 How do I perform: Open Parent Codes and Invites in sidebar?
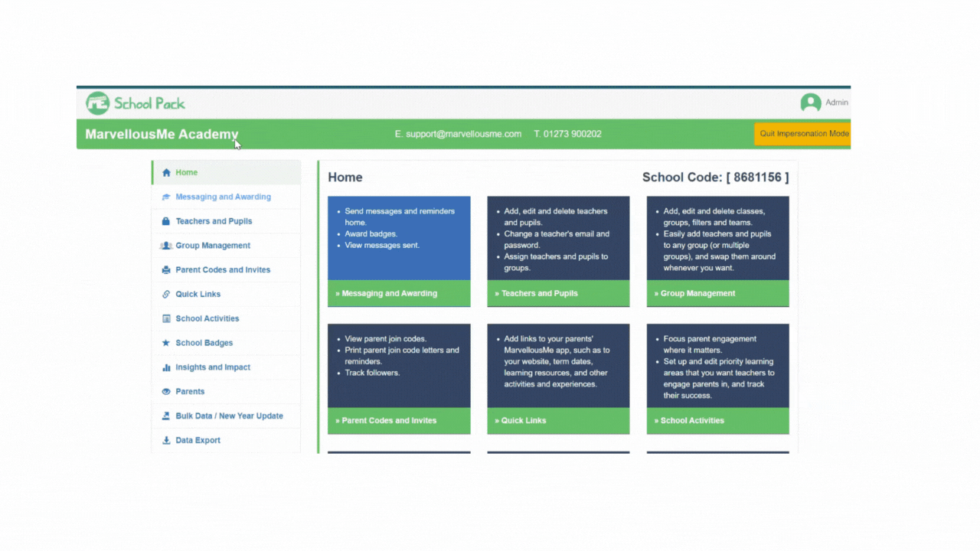[223, 270]
